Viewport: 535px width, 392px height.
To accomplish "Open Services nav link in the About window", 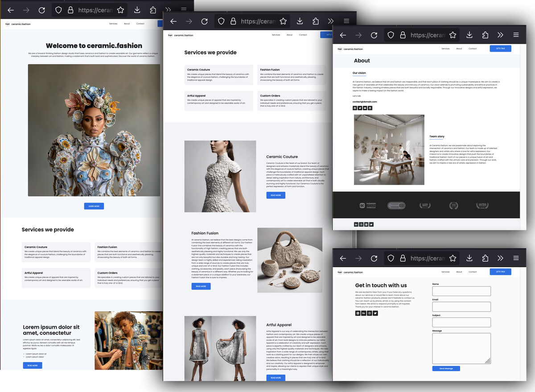I will (x=445, y=49).
